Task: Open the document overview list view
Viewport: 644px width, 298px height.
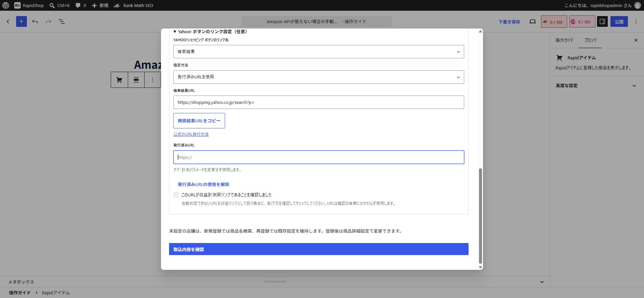Action: pos(62,21)
